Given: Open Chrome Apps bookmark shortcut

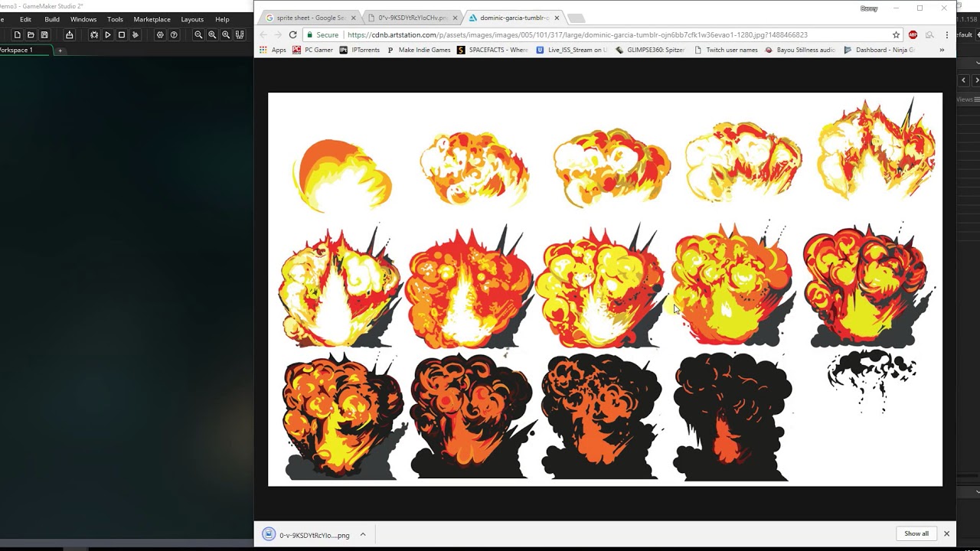Looking at the screenshot, I should tap(273, 50).
